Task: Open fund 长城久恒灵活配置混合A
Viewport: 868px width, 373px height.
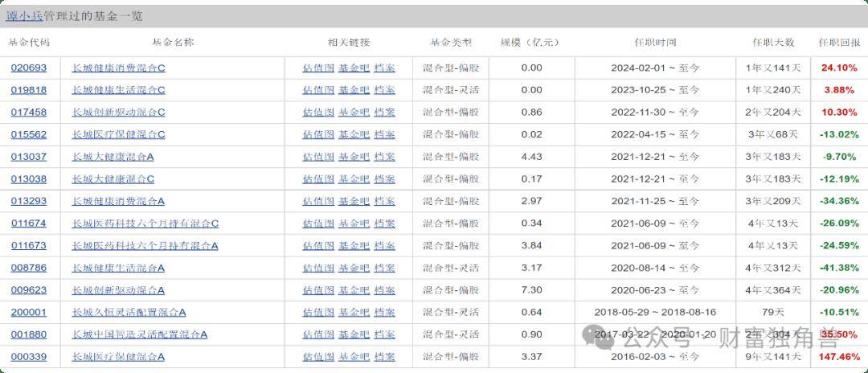Action: [x=129, y=312]
